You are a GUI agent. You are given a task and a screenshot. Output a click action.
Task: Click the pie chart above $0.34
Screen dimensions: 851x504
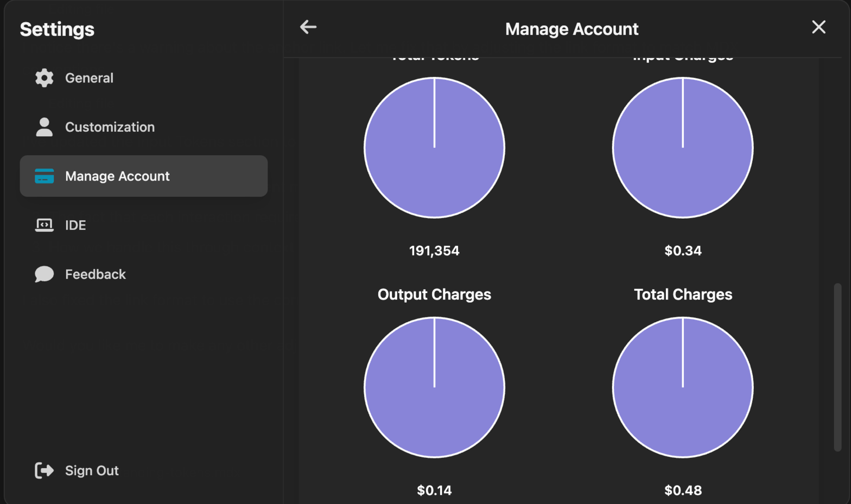[683, 148]
